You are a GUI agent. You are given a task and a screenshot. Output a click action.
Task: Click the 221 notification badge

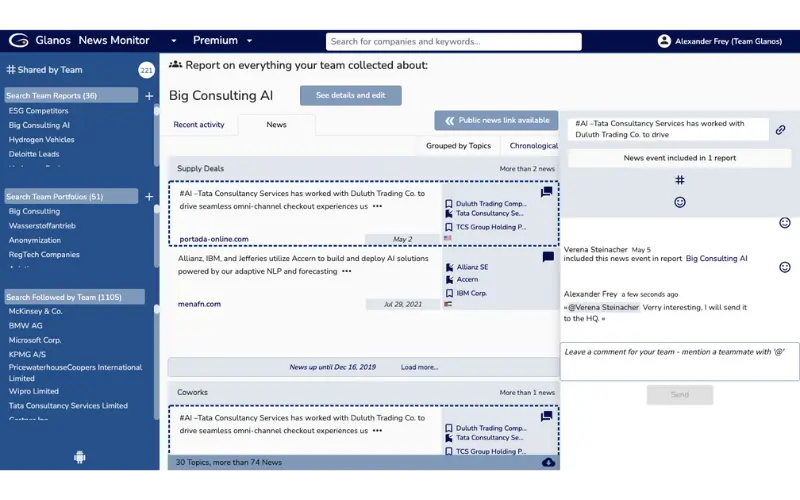click(x=146, y=70)
